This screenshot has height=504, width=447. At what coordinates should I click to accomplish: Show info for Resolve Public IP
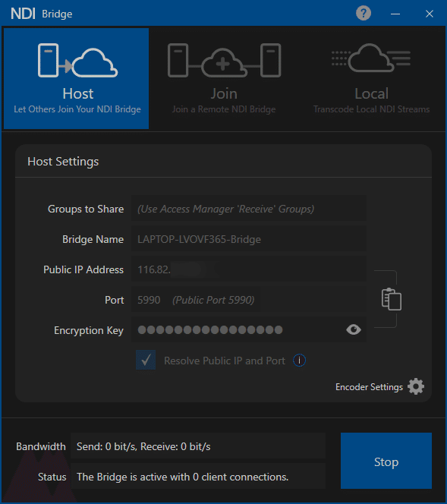pyautogui.click(x=299, y=361)
